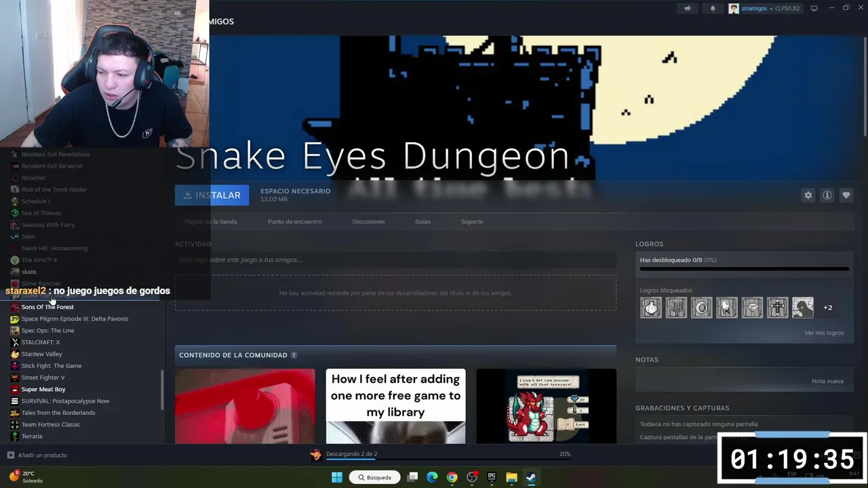868x488 pixels.
Task: Open the Discusiones tab
Action: point(368,222)
